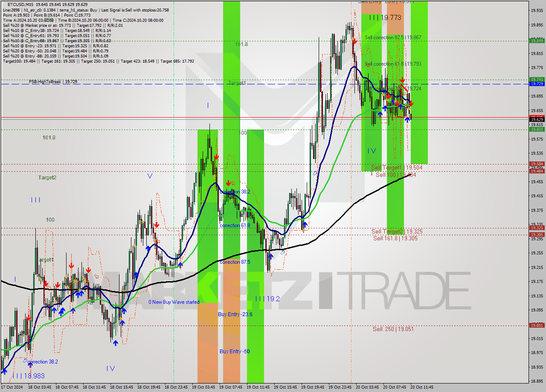The image size is (546, 392).
Task: Click the "Target100: 19.484" targets summary line
Action: pyautogui.click(x=99, y=61)
